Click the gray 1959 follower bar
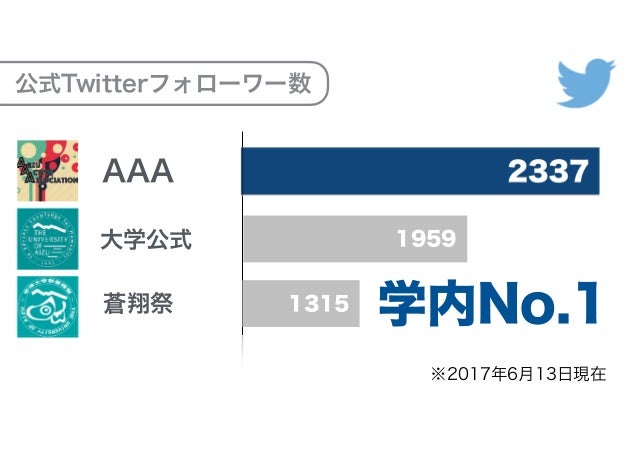Screen dimensions: 638x451 (355, 239)
